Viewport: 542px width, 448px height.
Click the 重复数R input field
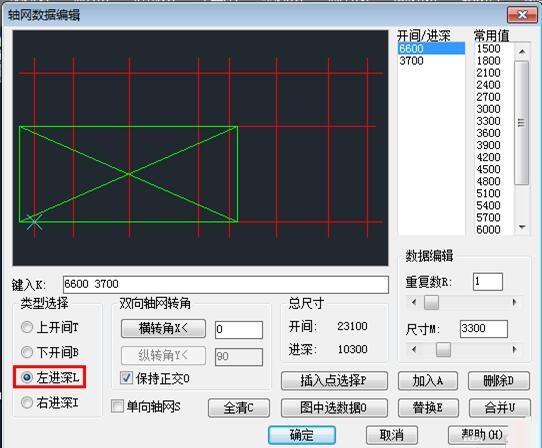(487, 281)
